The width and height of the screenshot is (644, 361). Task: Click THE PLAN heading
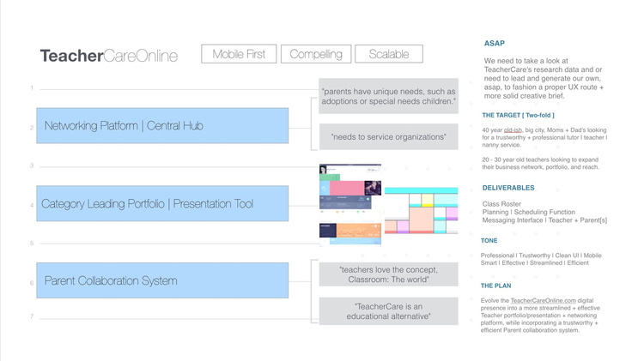(x=495, y=286)
